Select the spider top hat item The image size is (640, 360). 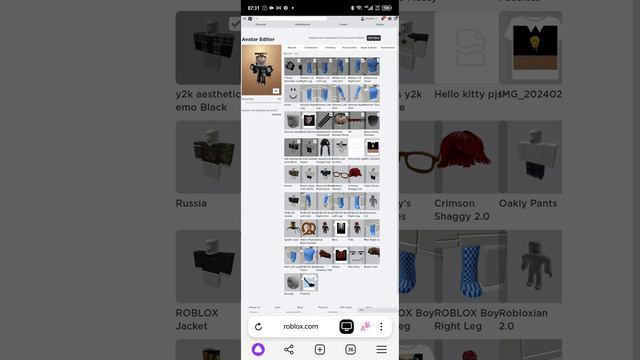(x=292, y=229)
